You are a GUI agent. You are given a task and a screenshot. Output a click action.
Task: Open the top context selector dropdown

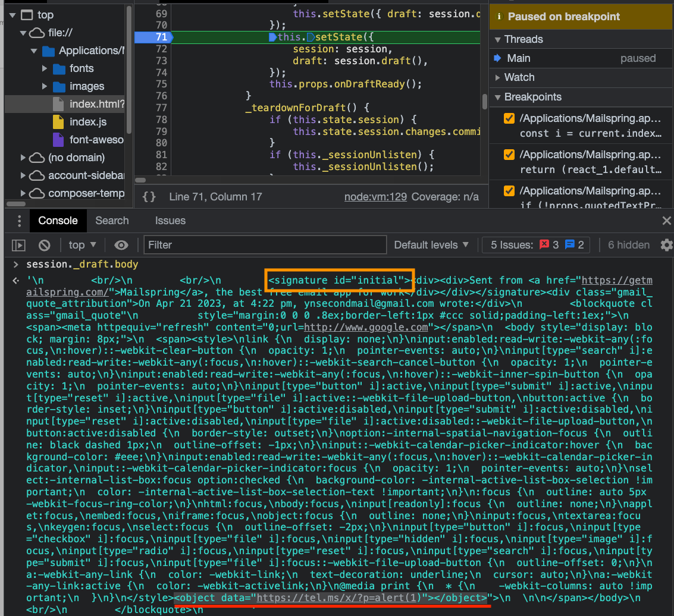click(82, 245)
